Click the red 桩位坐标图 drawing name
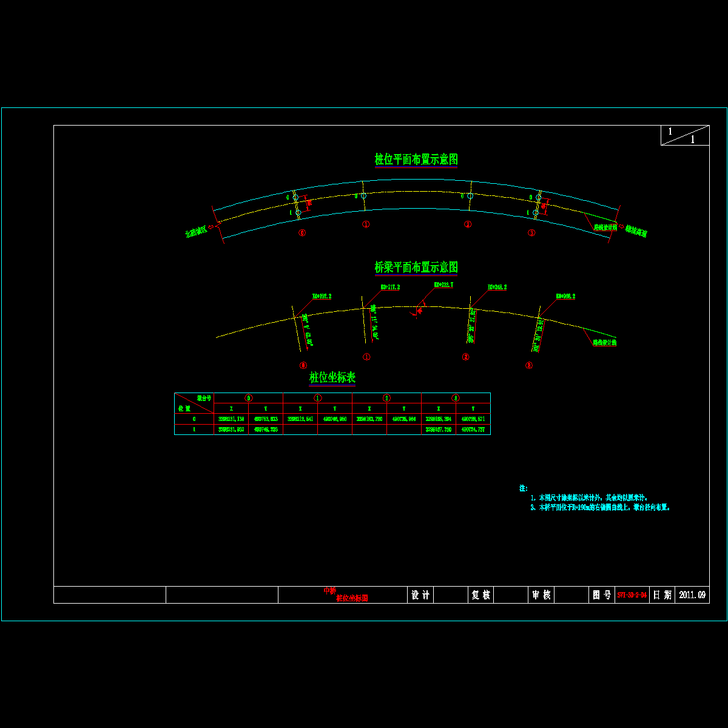 tap(352, 598)
